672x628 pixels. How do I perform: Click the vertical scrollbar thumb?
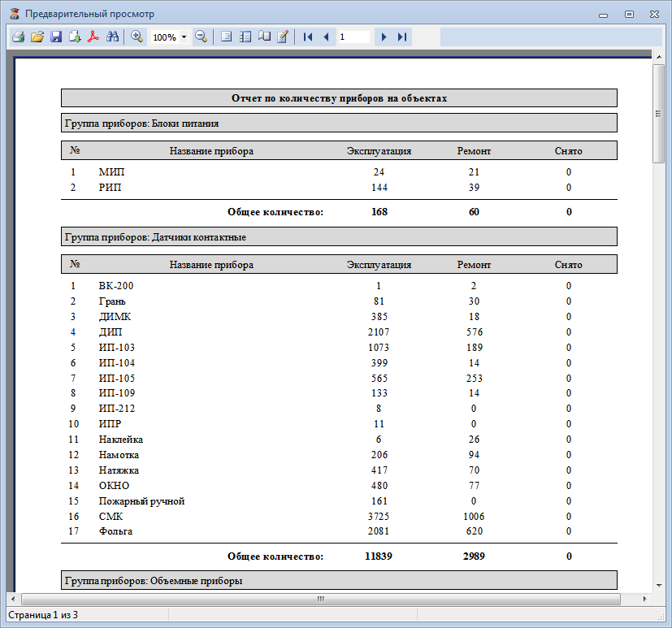click(x=658, y=114)
